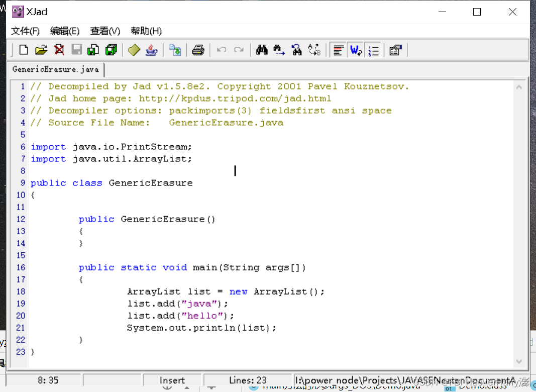The width and height of the screenshot is (536, 392).
Task: Click the yellow diamond decompile icon
Action: (x=134, y=50)
